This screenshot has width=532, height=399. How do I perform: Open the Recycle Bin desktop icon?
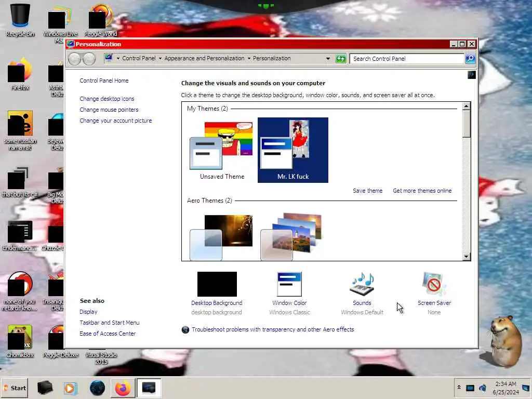[20, 20]
